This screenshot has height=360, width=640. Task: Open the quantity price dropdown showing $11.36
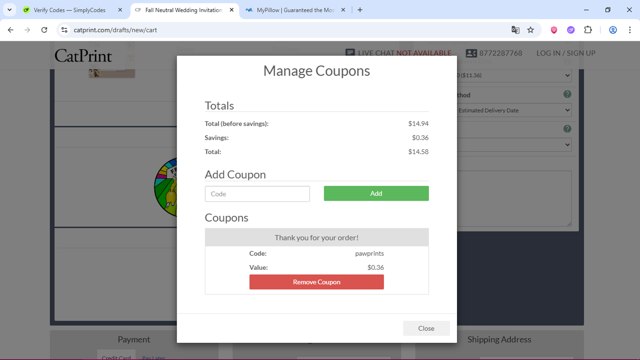point(514,76)
